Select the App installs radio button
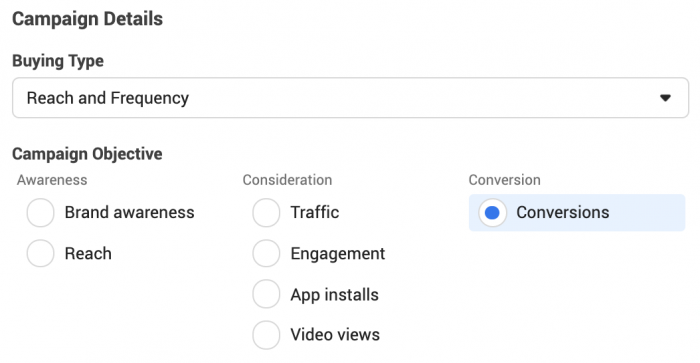The image size is (700, 363). click(x=266, y=294)
